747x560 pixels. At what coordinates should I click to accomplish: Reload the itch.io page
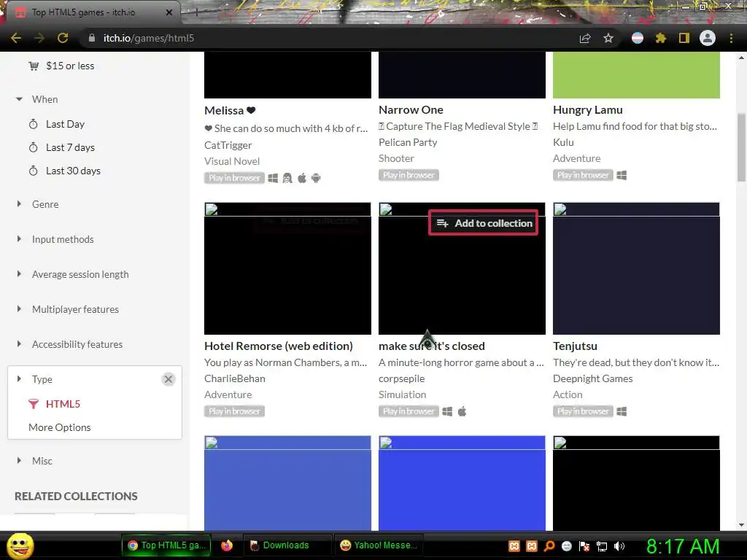point(63,38)
